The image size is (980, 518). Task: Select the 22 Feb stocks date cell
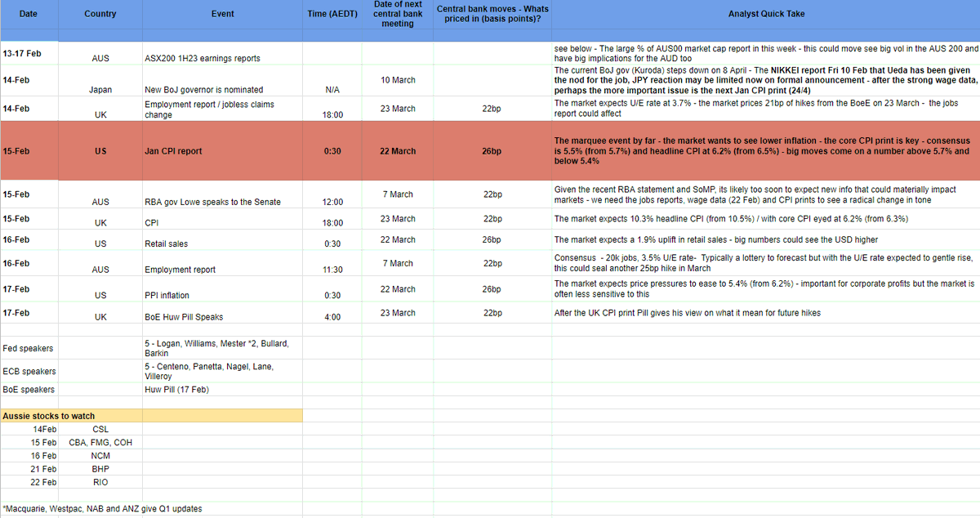point(29,482)
